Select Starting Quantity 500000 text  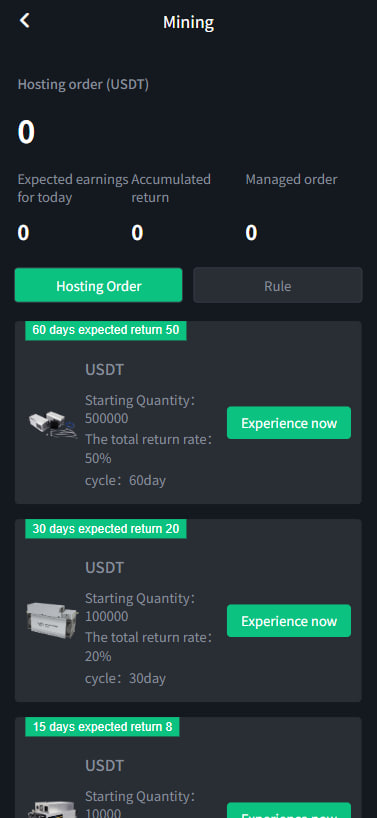(x=140, y=410)
